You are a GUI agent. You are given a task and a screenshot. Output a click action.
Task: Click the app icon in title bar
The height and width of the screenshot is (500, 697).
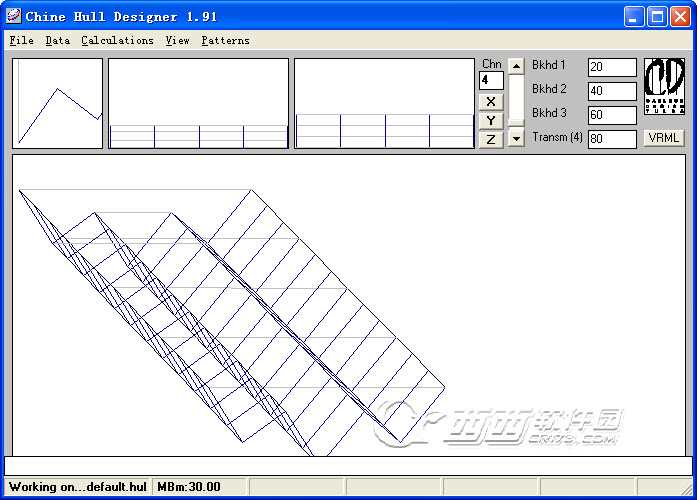pyautogui.click(x=14, y=16)
